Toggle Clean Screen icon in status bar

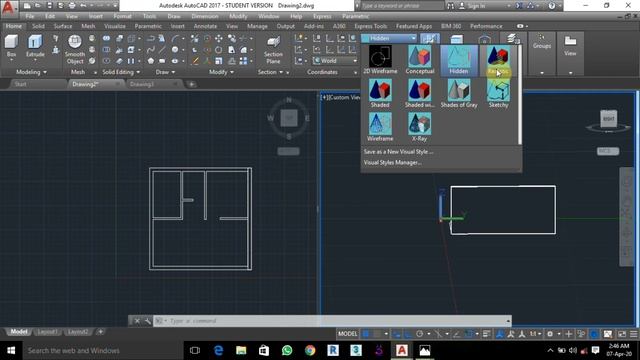click(622, 334)
